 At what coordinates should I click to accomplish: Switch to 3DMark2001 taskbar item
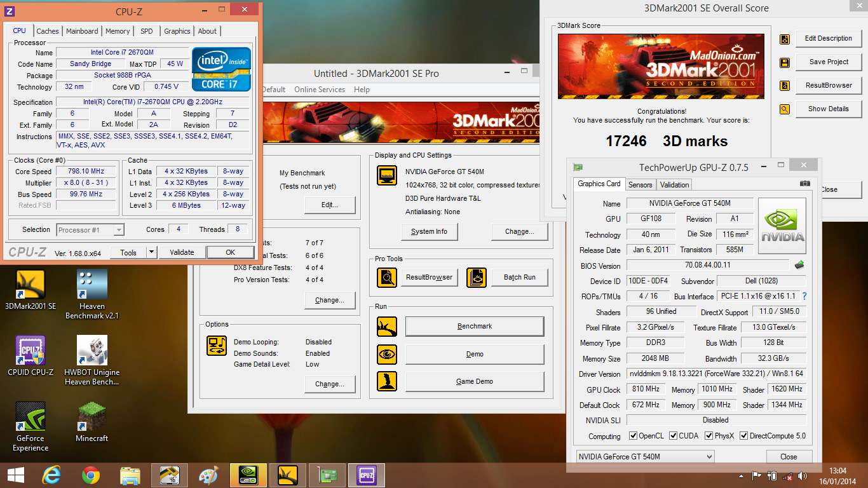click(288, 475)
